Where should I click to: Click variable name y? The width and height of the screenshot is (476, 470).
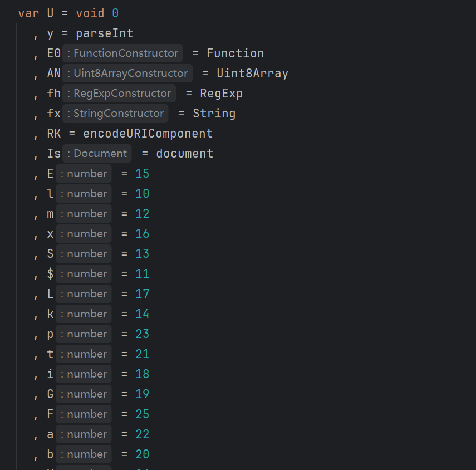pos(51,33)
